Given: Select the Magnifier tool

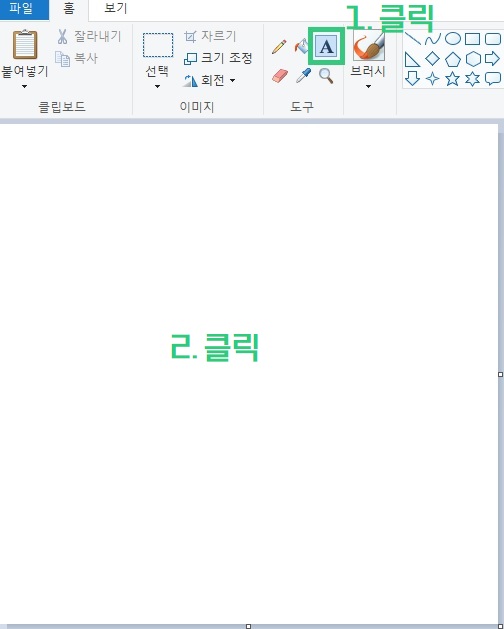Looking at the screenshot, I should click(x=326, y=75).
